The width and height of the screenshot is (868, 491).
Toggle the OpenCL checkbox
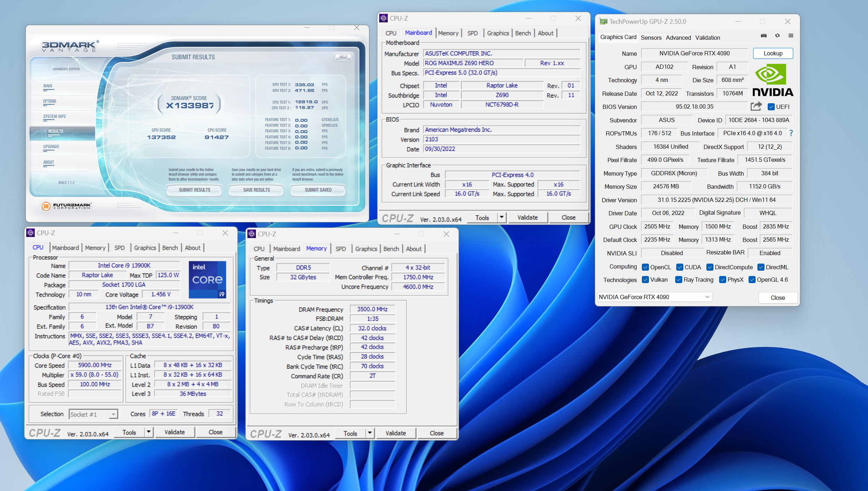pos(645,267)
